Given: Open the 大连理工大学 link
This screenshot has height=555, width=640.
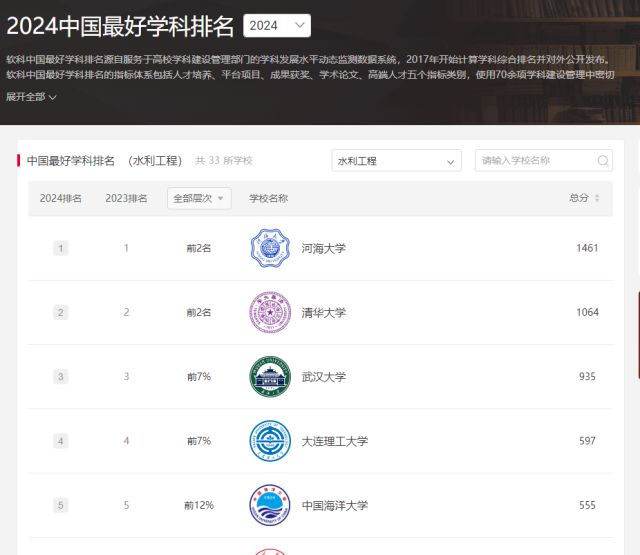Looking at the screenshot, I should (335, 441).
